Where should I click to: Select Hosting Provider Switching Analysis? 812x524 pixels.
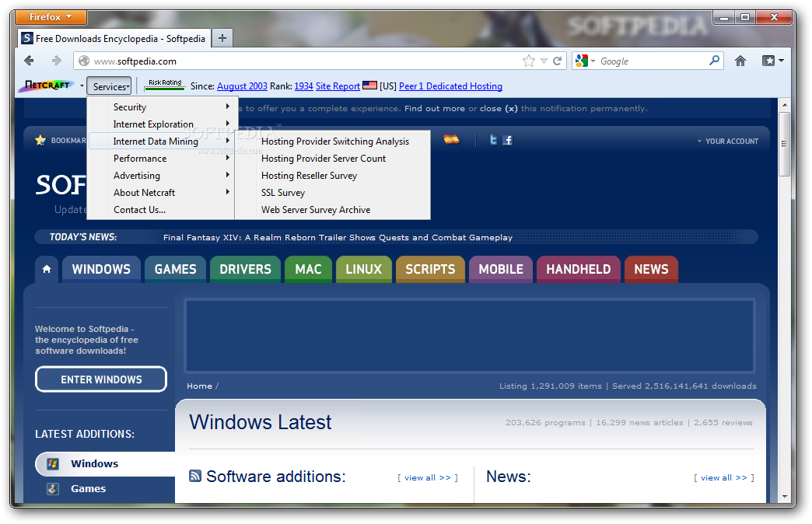333,141
